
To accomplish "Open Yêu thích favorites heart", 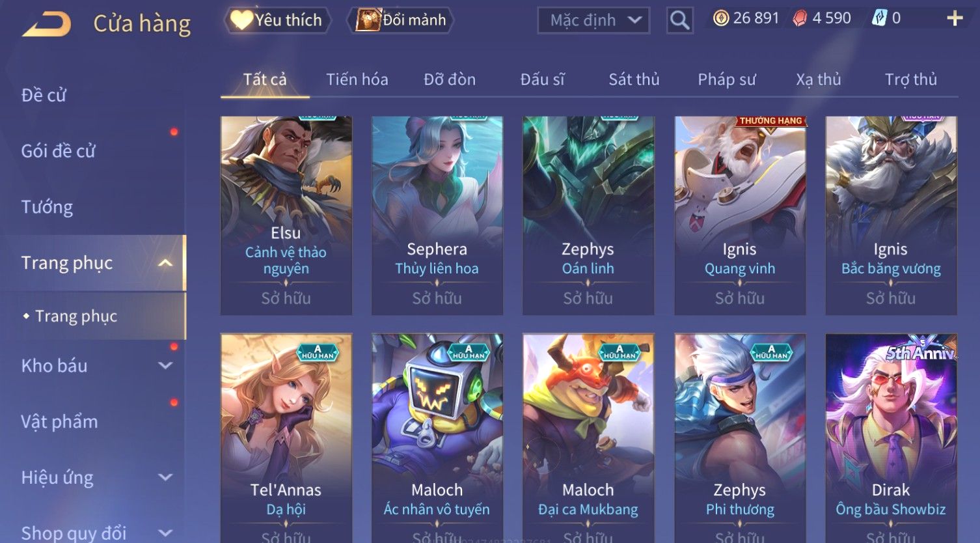I will [277, 20].
